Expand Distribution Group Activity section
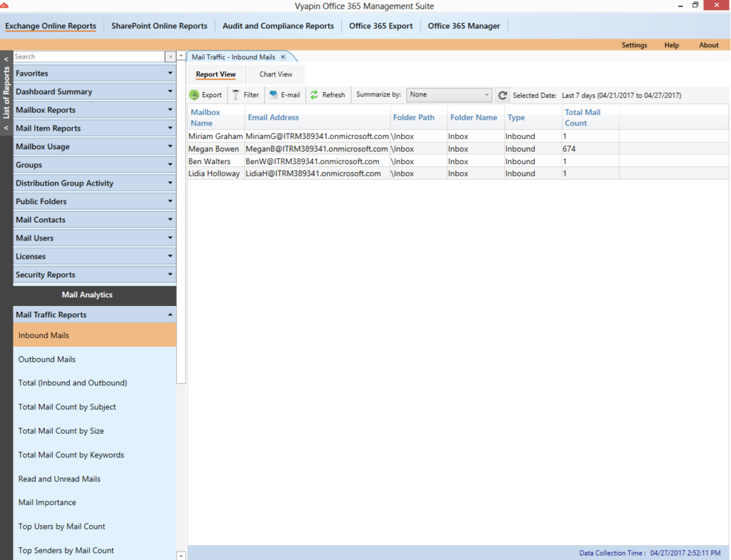 click(x=95, y=183)
